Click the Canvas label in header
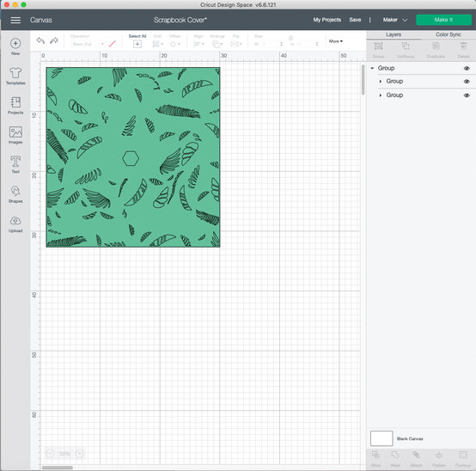This screenshot has width=476, height=471. (x=40, y=20)
